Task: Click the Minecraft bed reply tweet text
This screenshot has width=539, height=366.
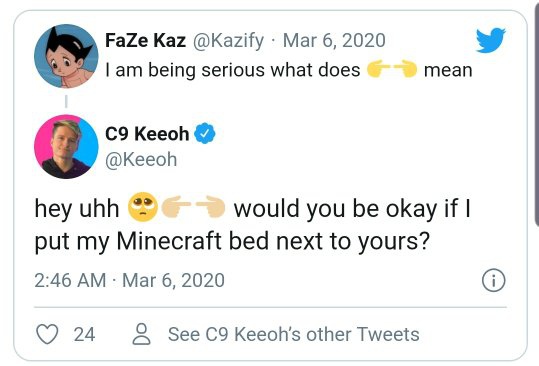Action: pyautogui.click(x=253, y=224)
